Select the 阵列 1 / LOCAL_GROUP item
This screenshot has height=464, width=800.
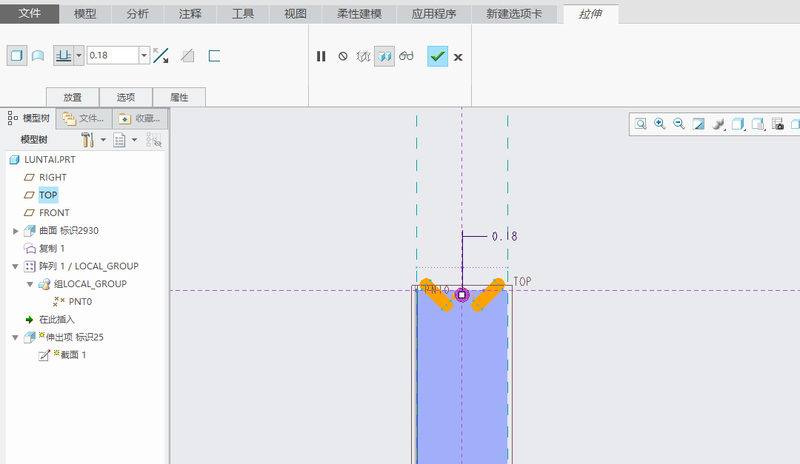pos(88,266)
